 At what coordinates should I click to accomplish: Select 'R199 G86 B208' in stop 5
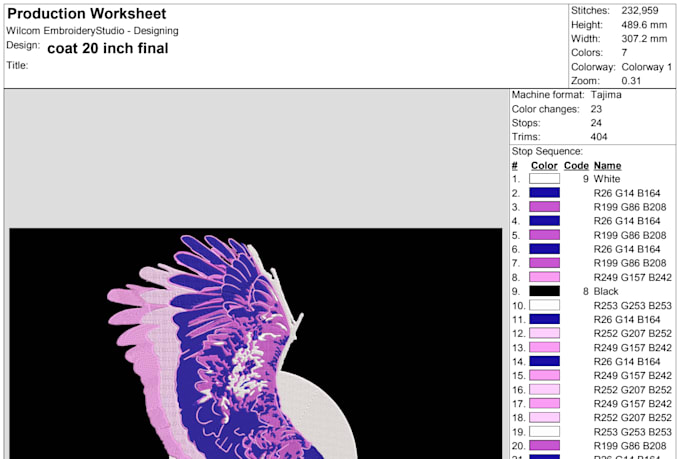point(630,235)
